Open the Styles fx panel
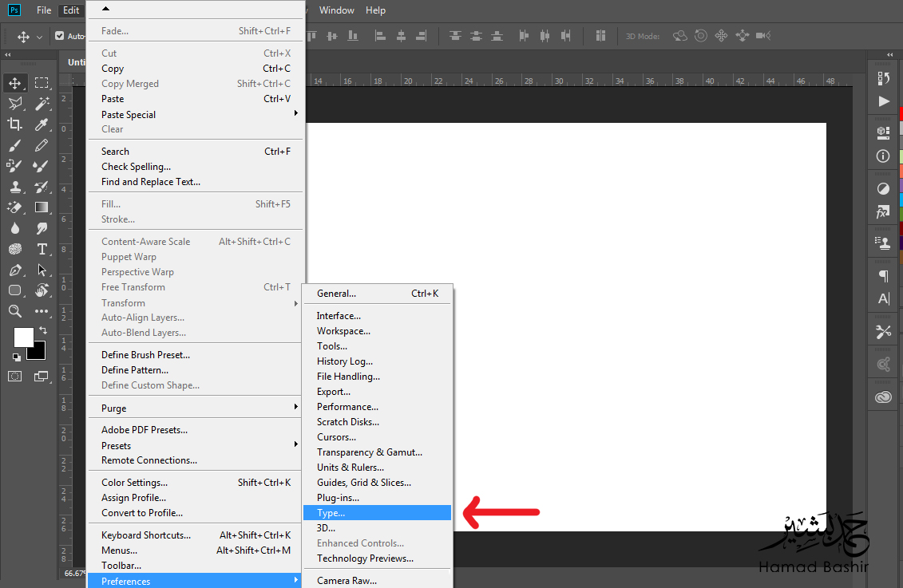The image size is (903, 588). (x=883, y=212)
